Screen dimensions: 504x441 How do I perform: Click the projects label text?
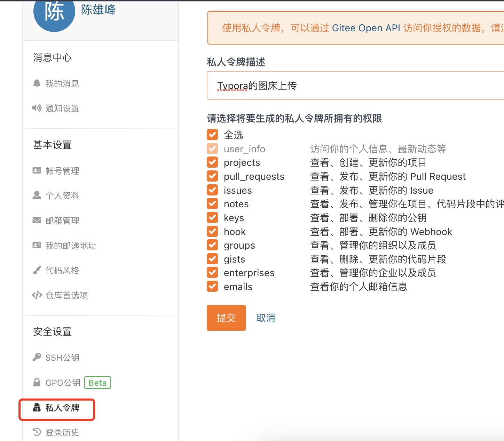click(242, 163)
